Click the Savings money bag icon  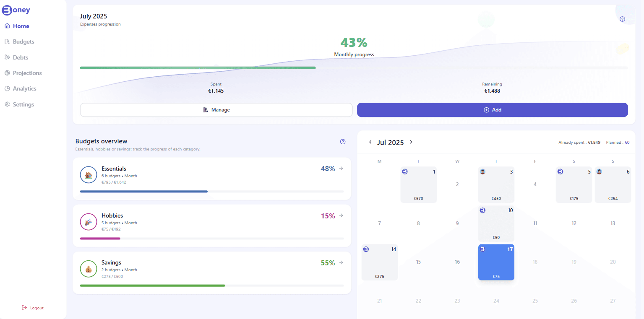click(x=89, y=269)
